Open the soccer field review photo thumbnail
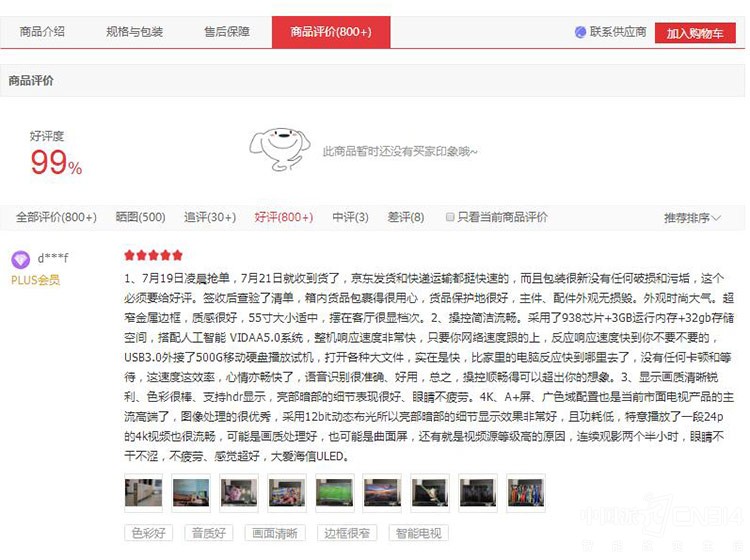 (x=334, y=493)
